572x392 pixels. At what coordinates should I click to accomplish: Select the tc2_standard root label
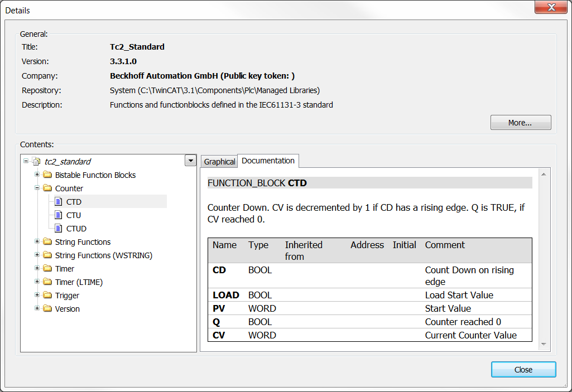point(68,162)
